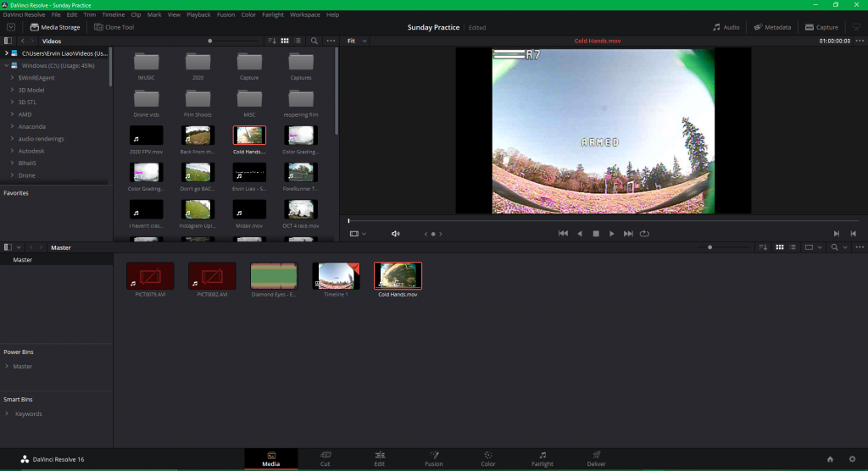Toggle media storage sidebar panel icon
This screenshot has width=868, height=471.
[8, 41]
